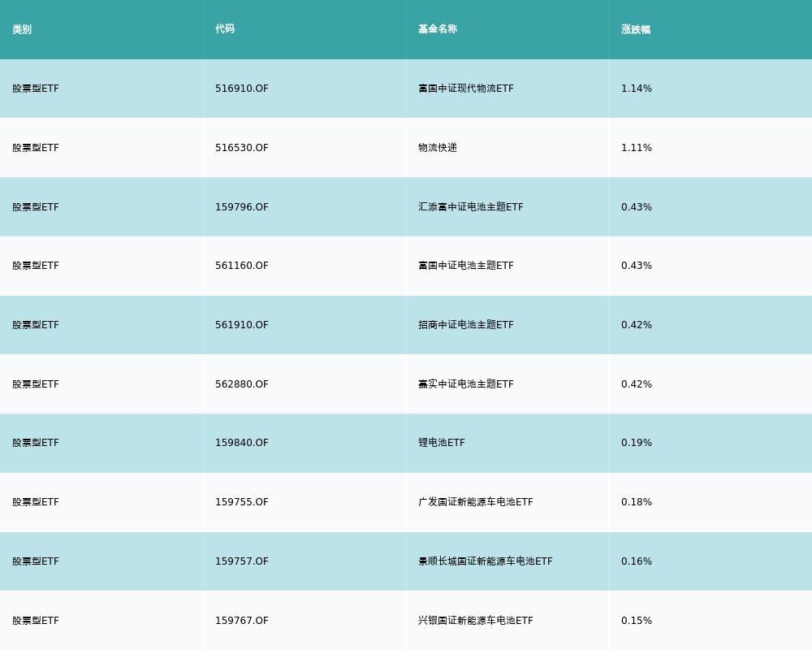Click fund name 嘉实中证电池主题ETF
The height and width of the screenshot is (650, 812).
(466, 384)
